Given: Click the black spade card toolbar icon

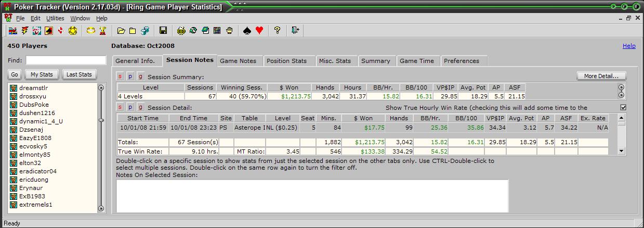Looking at the screenshot, I should pyautogui.click(x=49, y=30).
